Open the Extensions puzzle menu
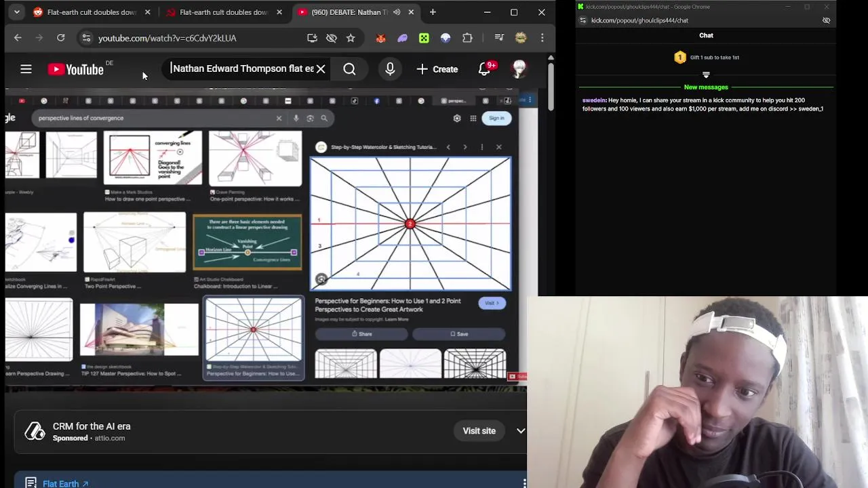868x488 pixels. pos(467,38)
